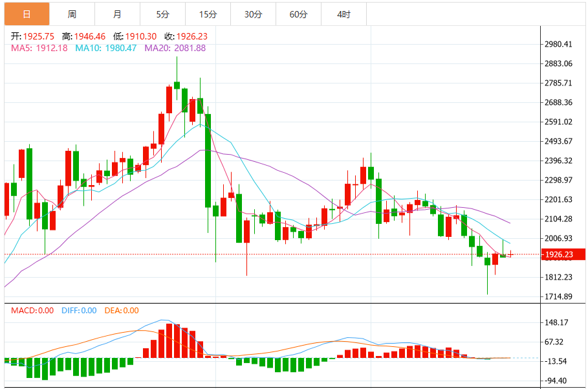Image resolution: width=588 pixels, height=389 pixels.
Task: Open the 15分 chart tab
Action: 208,14
